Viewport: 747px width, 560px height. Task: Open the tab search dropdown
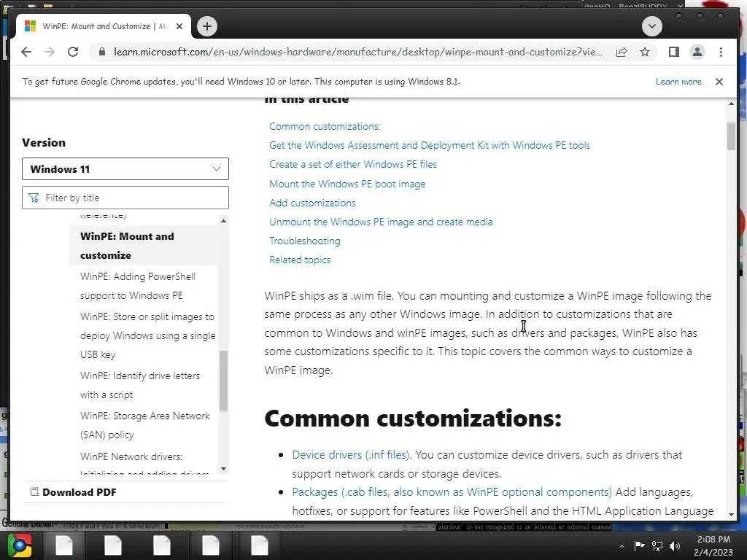pyautogui.click(x=651, y=26)
